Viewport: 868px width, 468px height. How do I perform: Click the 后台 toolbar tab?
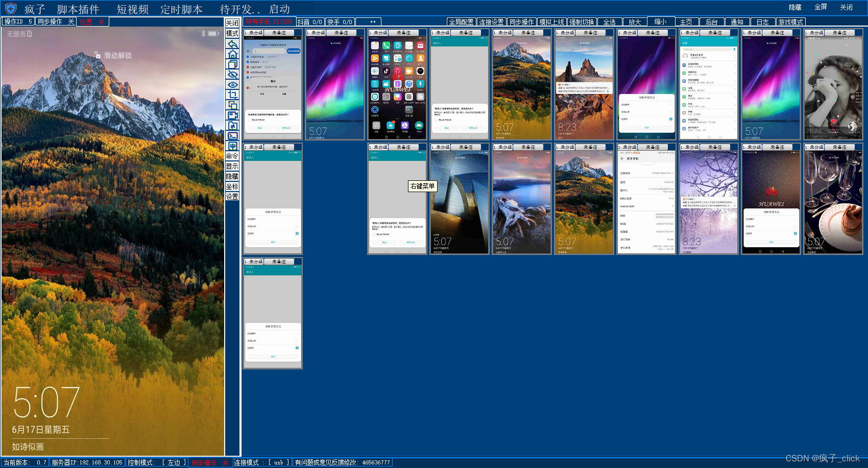(x=712, y=22)
